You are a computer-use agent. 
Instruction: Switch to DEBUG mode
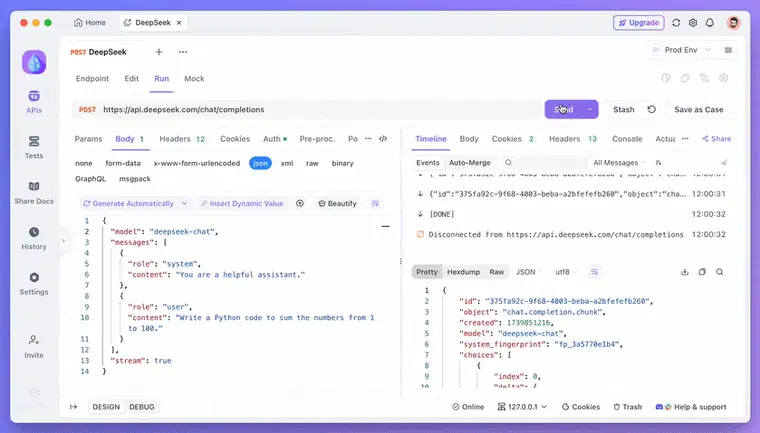point(142,407)
